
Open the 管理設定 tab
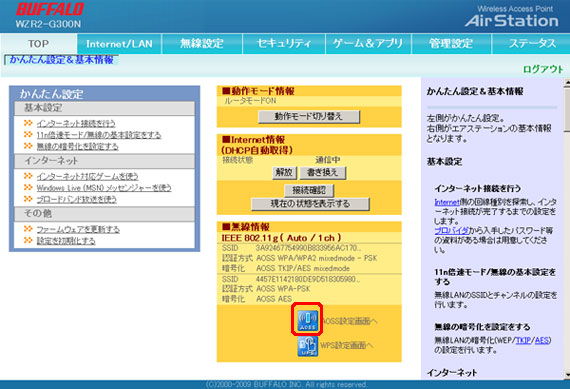(451, 44)
